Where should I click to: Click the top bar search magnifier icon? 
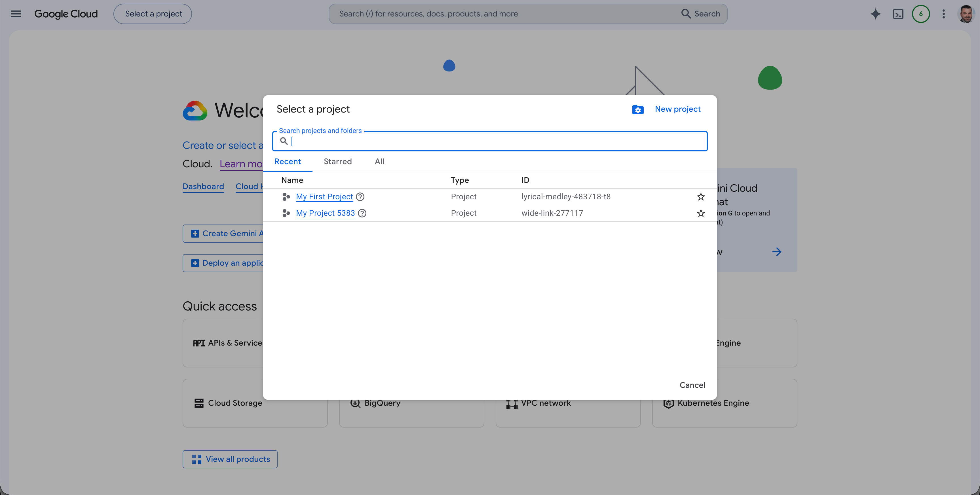(686, 14)
